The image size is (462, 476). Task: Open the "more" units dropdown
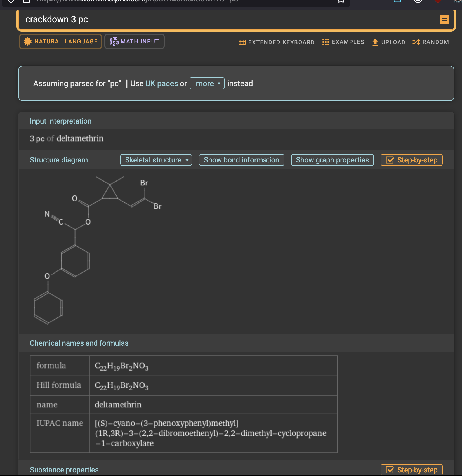[x=207, y=83]
